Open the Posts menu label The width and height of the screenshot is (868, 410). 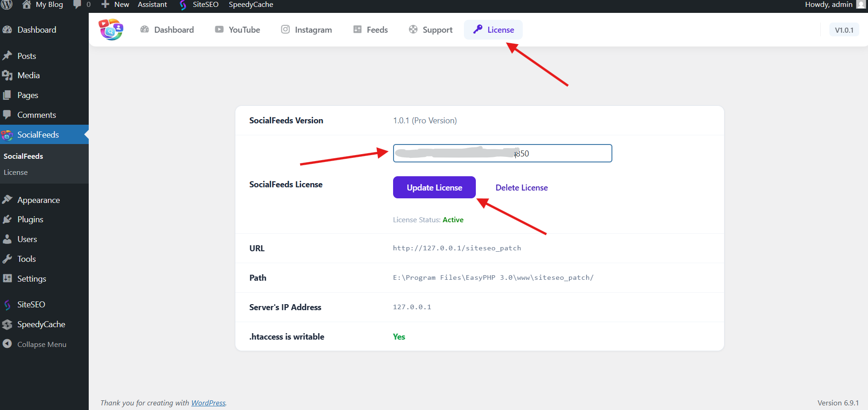[27, 56]
